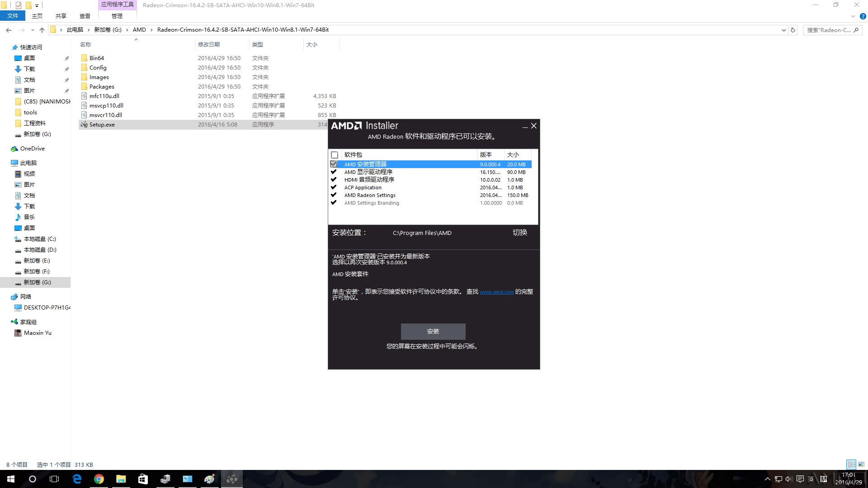This screenshot has height=488, width=868.
Task: Click the Install (安装) button in AMD Installer
Action: [433, 331]
